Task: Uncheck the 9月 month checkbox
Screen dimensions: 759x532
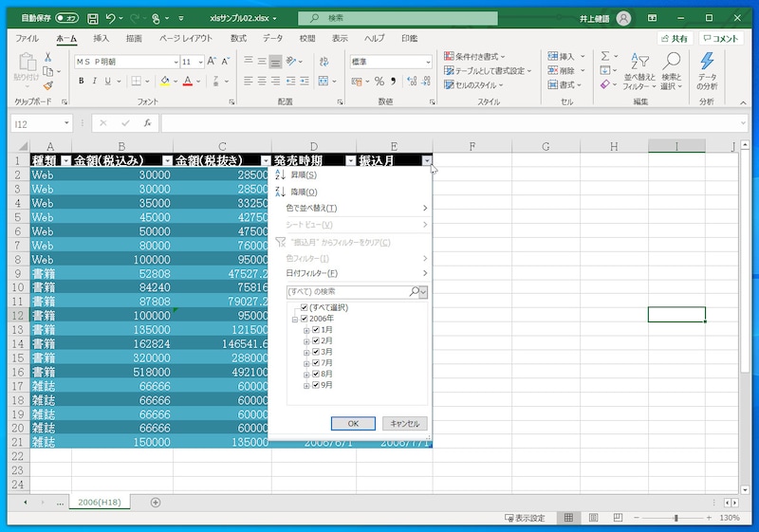Action: pos(316,385)
